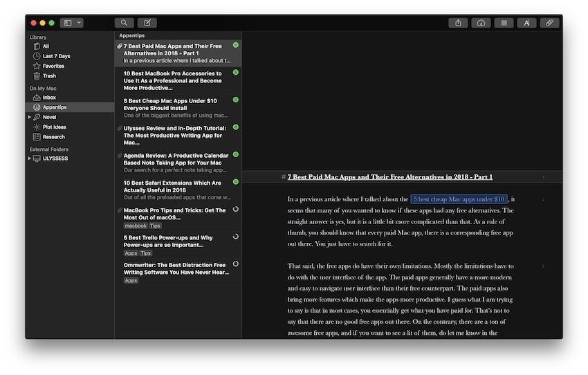
Task: Create a new sheet with compose icon
Action: click(147, 23)
